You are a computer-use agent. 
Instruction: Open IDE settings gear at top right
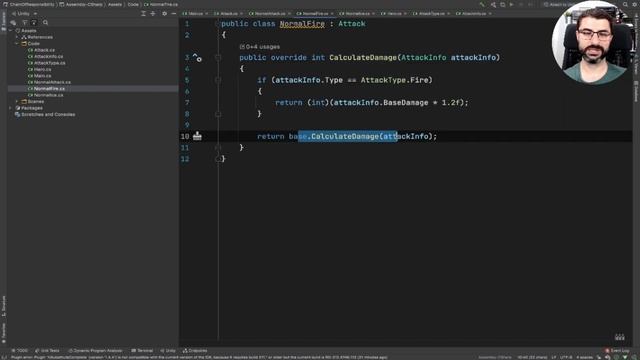point(635,4)
